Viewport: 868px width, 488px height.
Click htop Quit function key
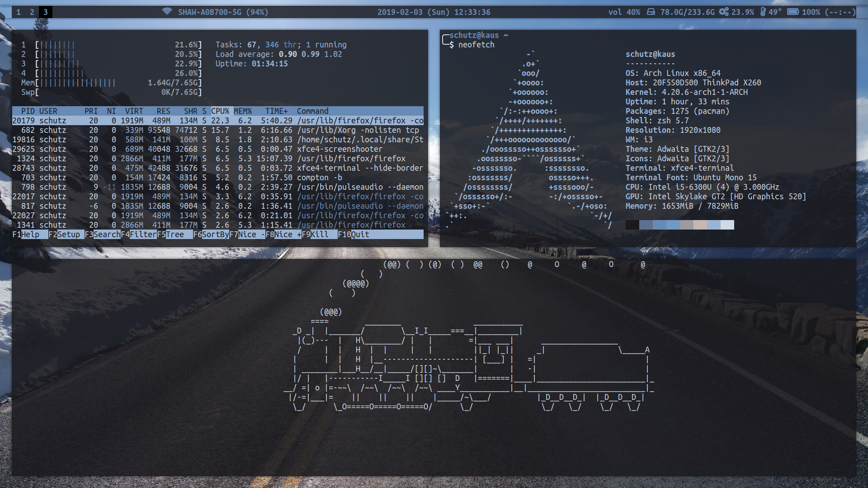[x=354, y=235]
